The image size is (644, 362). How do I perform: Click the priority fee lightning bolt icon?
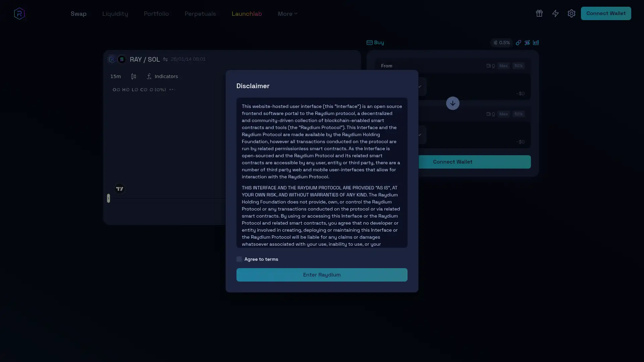[555, 13]
